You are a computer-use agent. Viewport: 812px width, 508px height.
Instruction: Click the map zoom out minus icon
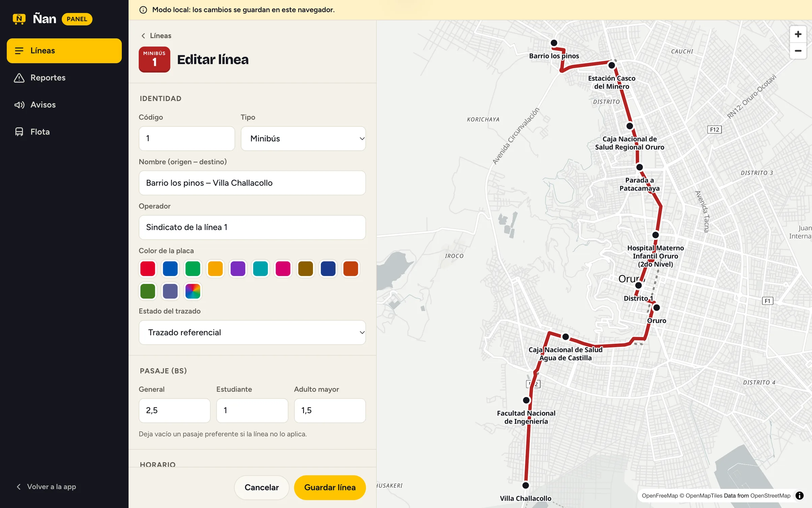coord(798,51)
